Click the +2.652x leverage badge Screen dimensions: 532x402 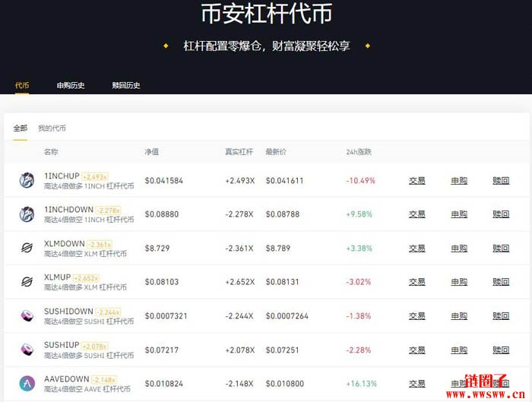86,278
